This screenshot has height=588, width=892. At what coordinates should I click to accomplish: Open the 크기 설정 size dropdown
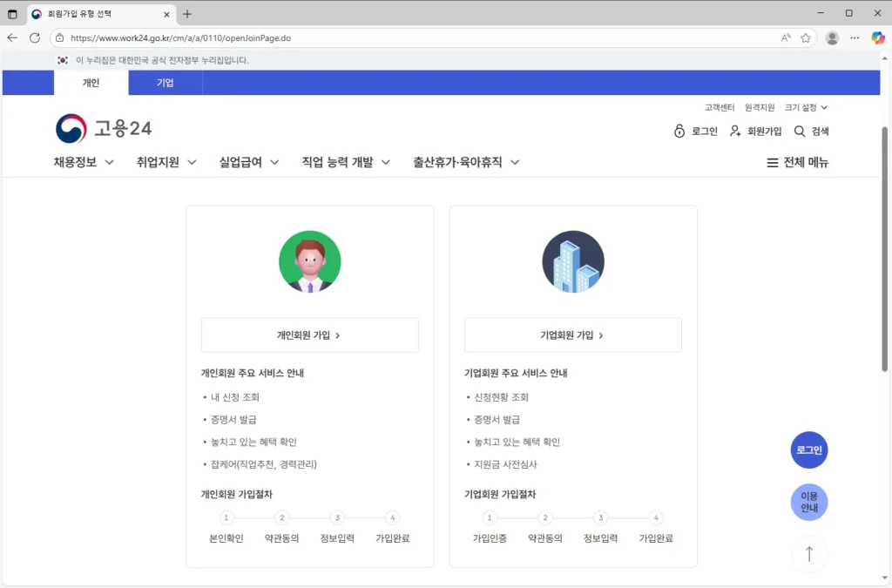(802, 106)
